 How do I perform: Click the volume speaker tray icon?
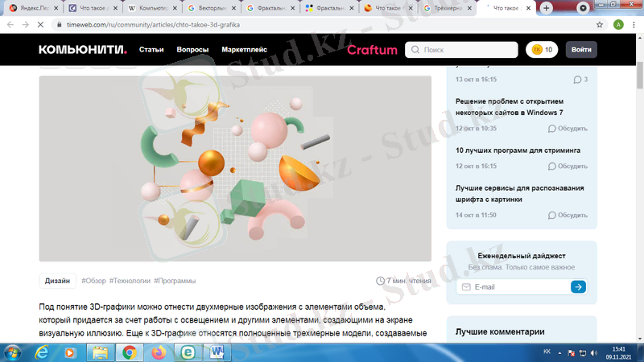(x=594, y=353)
